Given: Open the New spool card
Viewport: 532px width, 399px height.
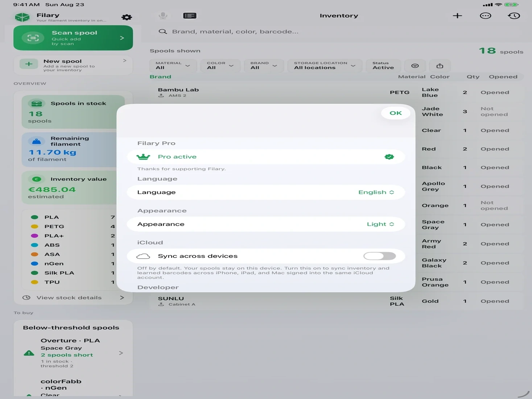Looking at the screenshot, I should (x=73, y=65).
